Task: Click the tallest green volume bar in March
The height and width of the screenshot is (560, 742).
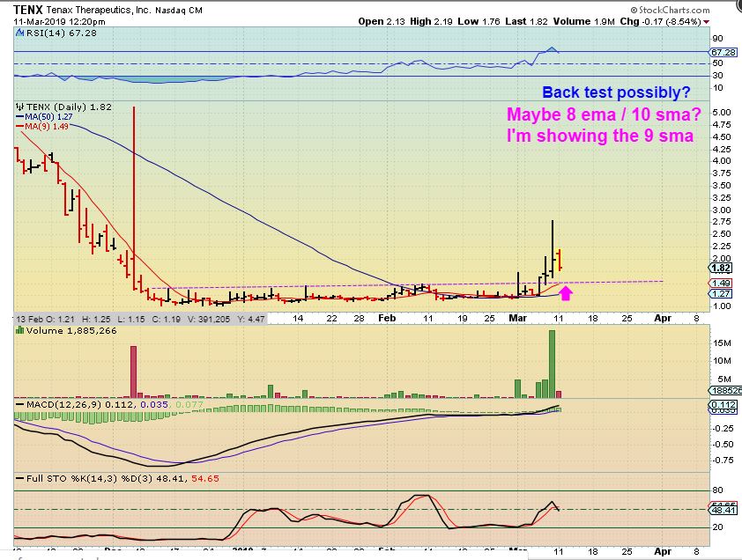Action: (552, 364)
